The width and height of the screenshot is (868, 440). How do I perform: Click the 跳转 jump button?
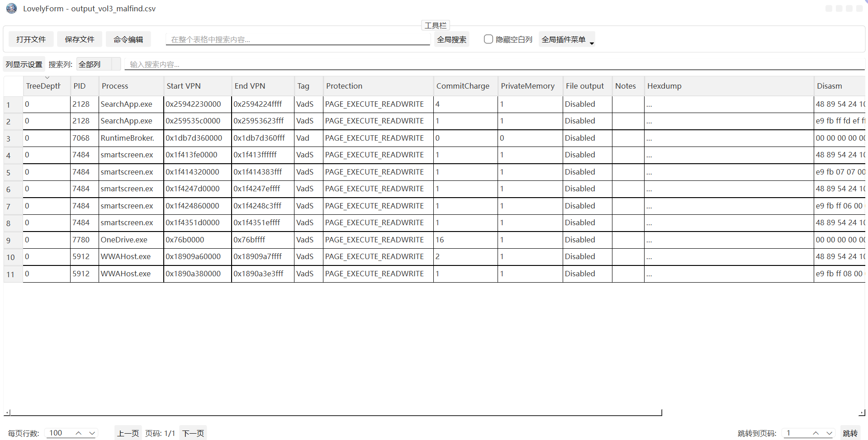(x=850, y=433)
